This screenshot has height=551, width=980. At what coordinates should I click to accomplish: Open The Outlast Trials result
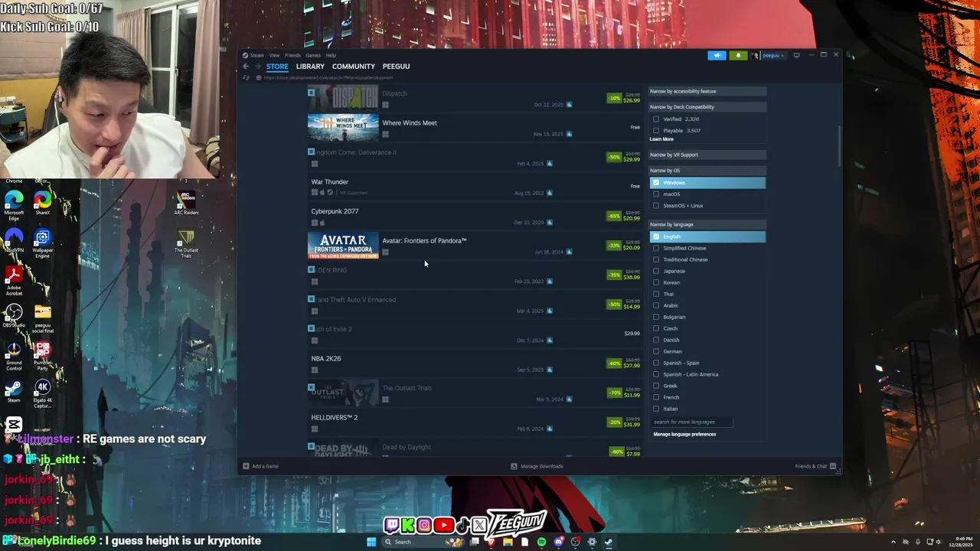point(475,393)
